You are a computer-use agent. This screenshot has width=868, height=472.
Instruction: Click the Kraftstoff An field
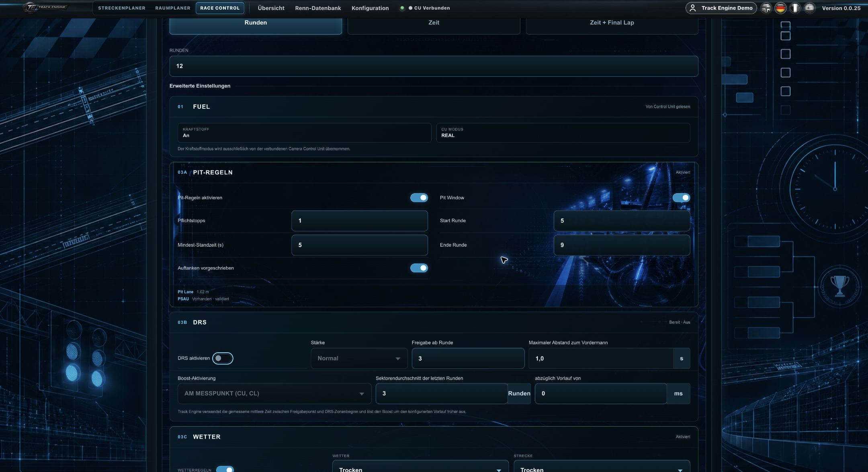304,133
